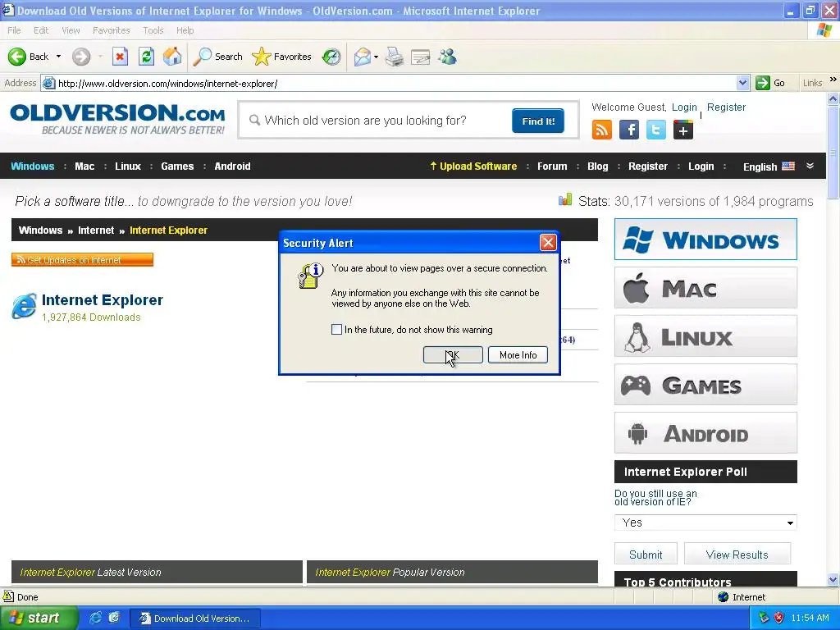Open the Back button history dropdown arrow
The image size is (840, 630).
58,57
